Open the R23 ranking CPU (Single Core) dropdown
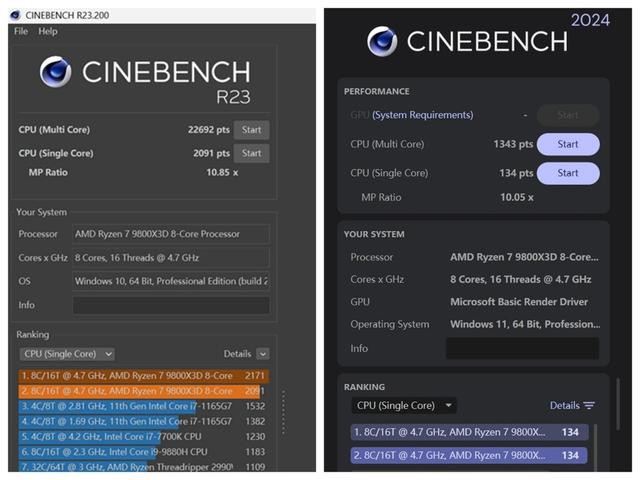Screen dimensions: 640x480 [x=67, y=354]
